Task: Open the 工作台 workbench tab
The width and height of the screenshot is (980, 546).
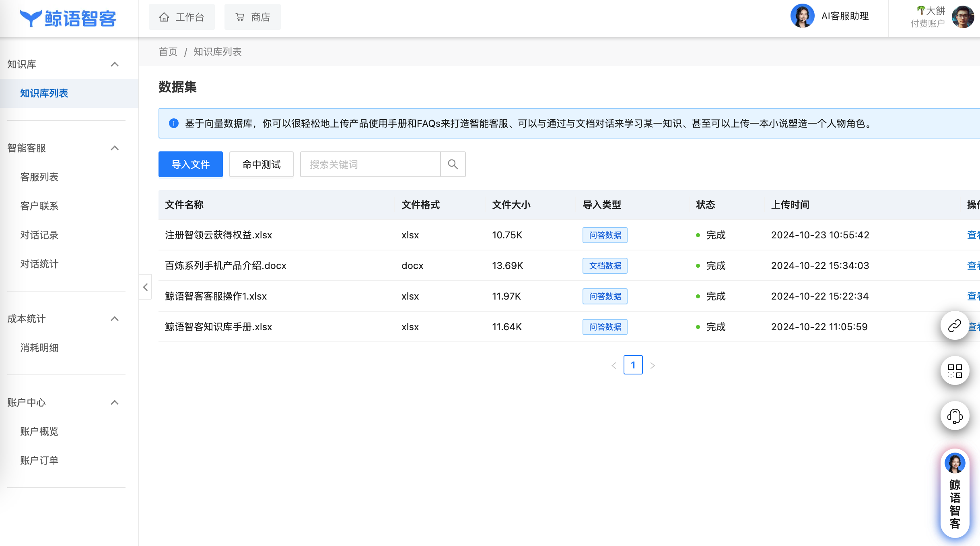Action: (182, 17)
